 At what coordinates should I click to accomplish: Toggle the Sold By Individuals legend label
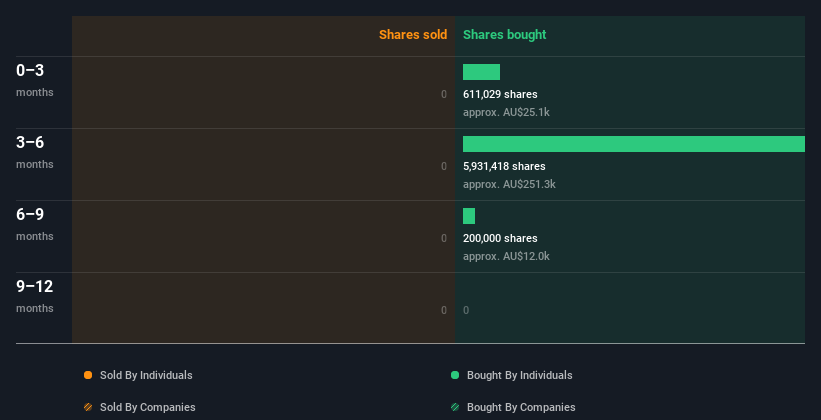click(x=146, y=375)
